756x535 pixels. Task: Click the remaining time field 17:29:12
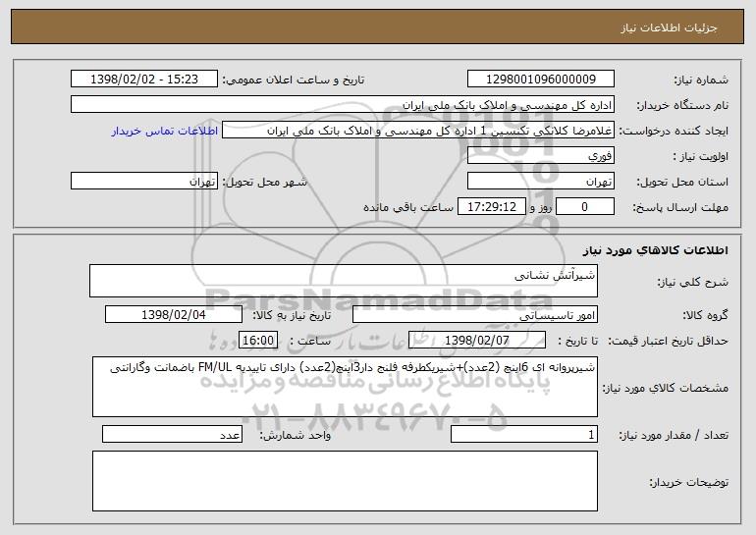[491, 207]
